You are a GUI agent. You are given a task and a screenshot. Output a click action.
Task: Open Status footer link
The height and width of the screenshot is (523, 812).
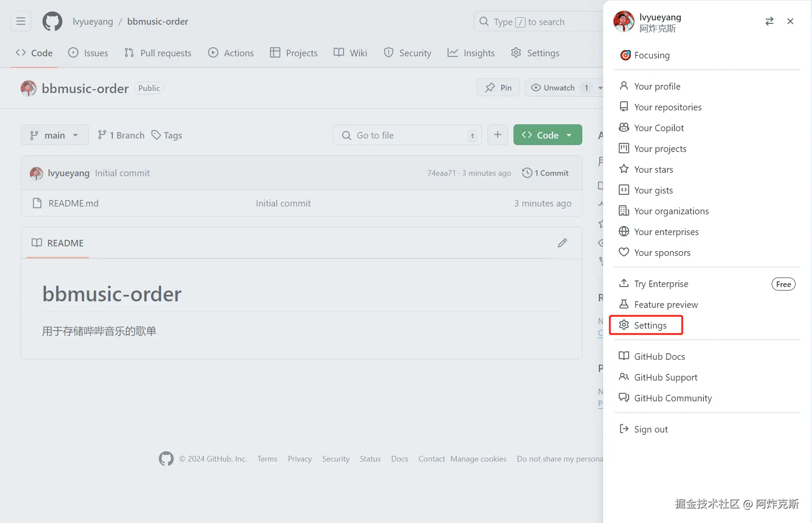370,459
